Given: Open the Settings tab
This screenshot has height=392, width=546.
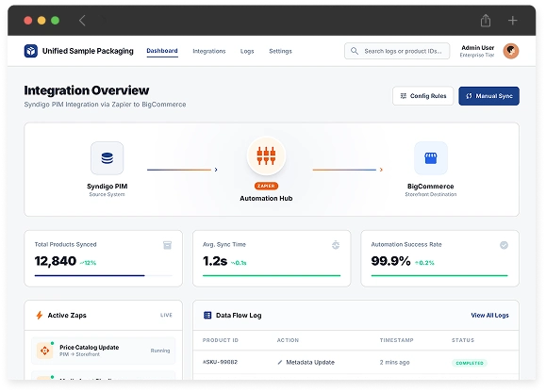Looking at the screenshot, I should [x=280, y=51].
